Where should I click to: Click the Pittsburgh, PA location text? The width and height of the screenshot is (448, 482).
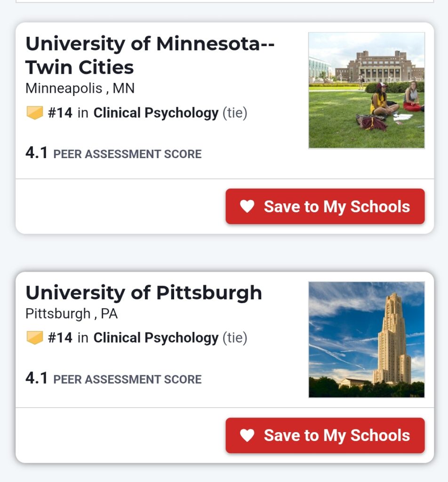[71, 313]
